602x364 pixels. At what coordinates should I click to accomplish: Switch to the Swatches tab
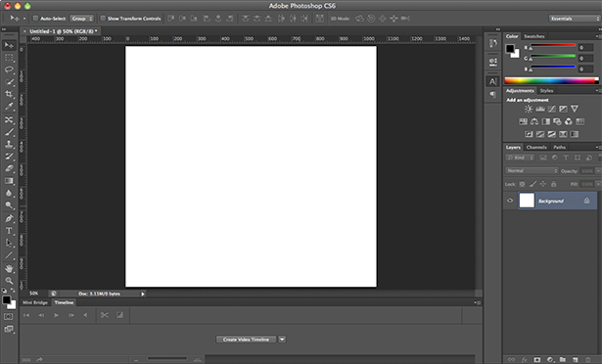point(534,36)
